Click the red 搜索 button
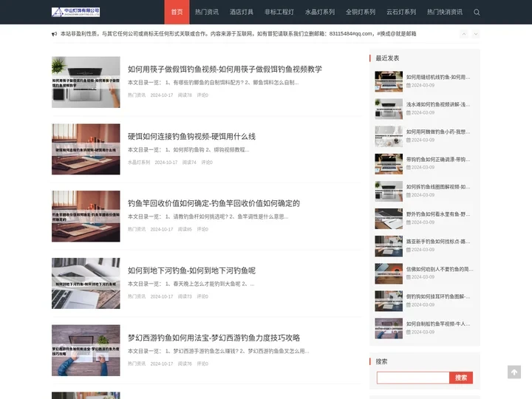Screen dimensions: 532x399 point(461,378)
